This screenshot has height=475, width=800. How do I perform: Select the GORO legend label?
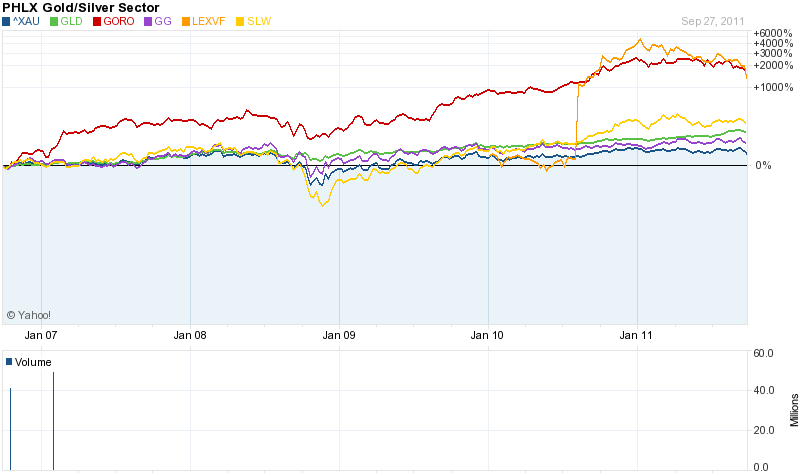click(x=119, y=21)
